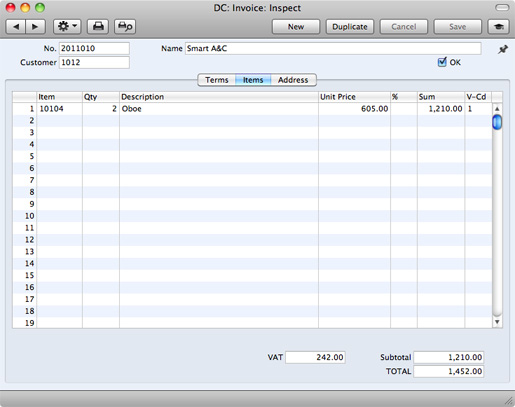The width and height of the screenshot is (515, 407).
Task: Open print preview with printer-magnifier icon
Action: [125, 26]
